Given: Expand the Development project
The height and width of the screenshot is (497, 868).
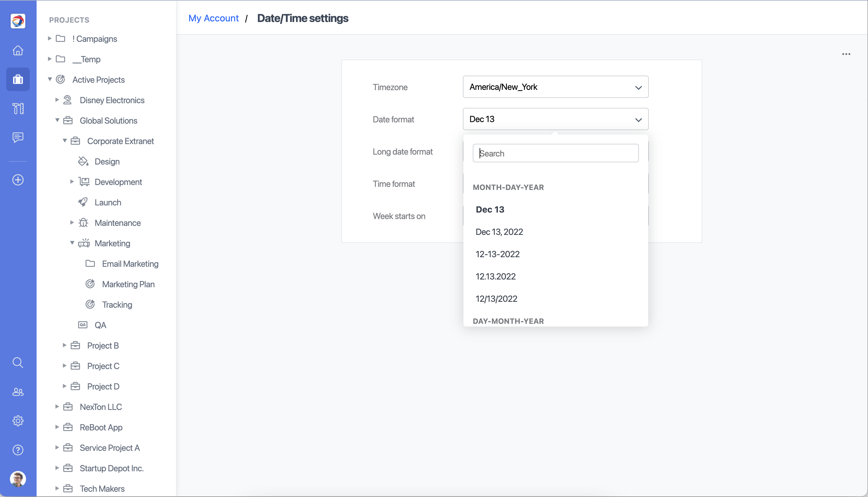Looking at the screenshot, I should coord(72,182).
